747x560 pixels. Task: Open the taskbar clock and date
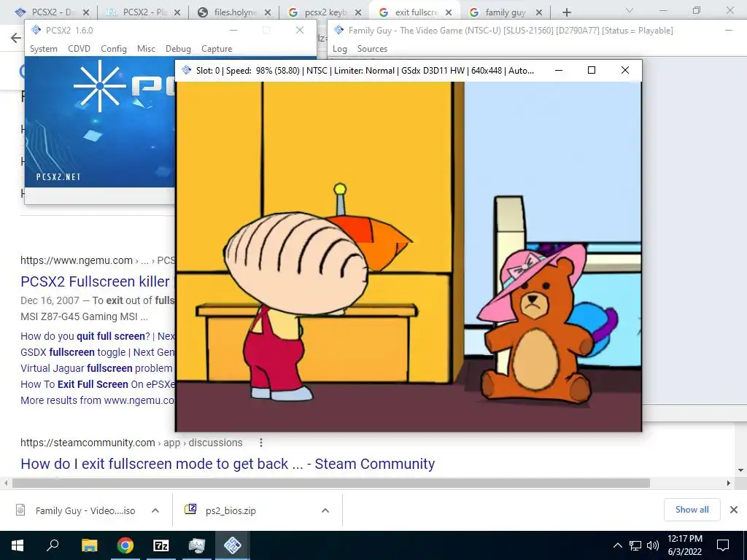pyautogui.click(x=684, y=545)
